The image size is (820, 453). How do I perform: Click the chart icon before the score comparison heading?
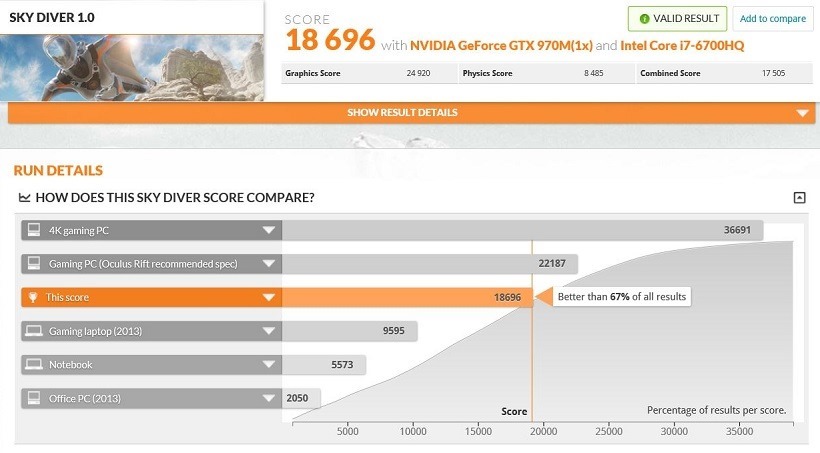click(x=24, y=197)
